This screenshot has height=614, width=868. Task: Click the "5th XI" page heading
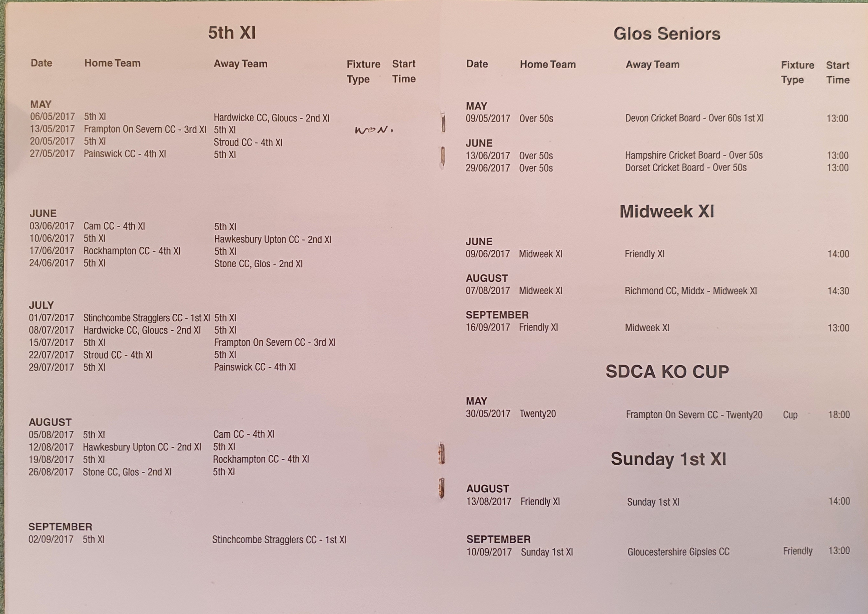tap(232, 33)
